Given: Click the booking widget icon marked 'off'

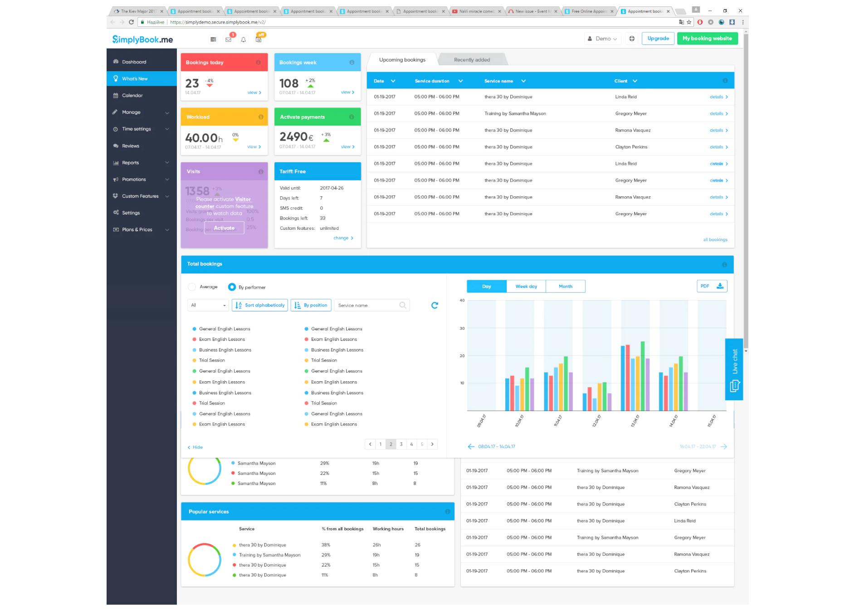Looking at the screenshot, I should pos(259,40).
